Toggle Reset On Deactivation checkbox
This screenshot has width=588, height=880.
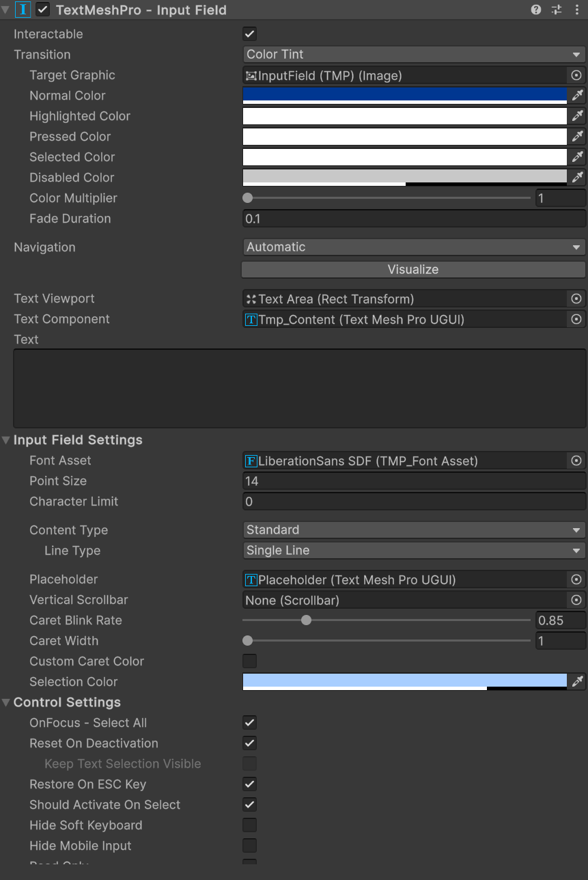tap(250, 743)
